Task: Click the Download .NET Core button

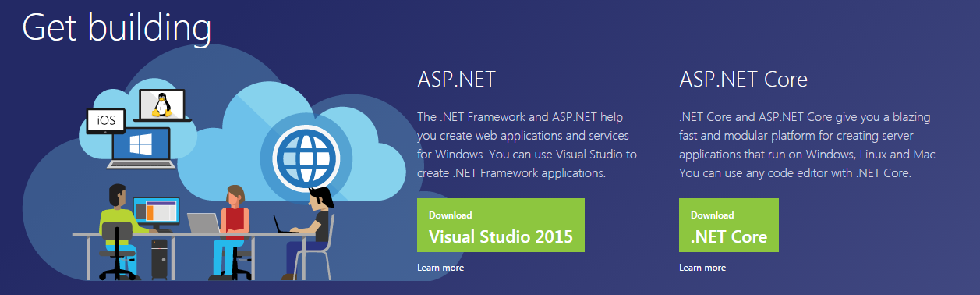Action: [729, 225]
